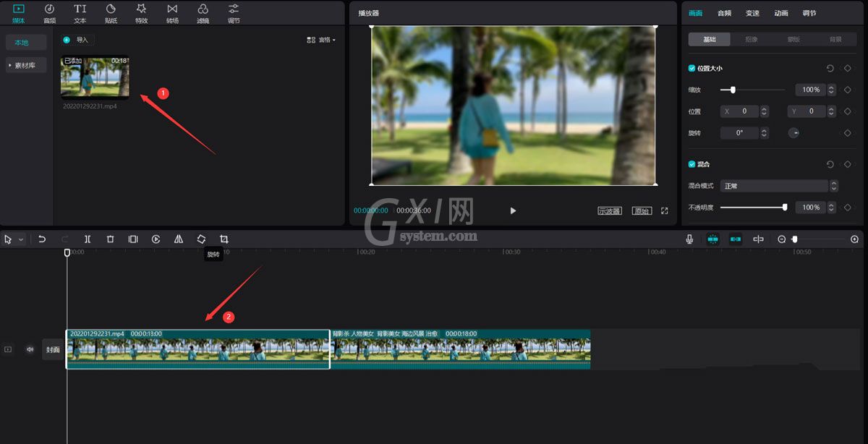Switch to the 调节 tab in properties panel
This screenshot has width=868, height=444.
coord(809,13)
